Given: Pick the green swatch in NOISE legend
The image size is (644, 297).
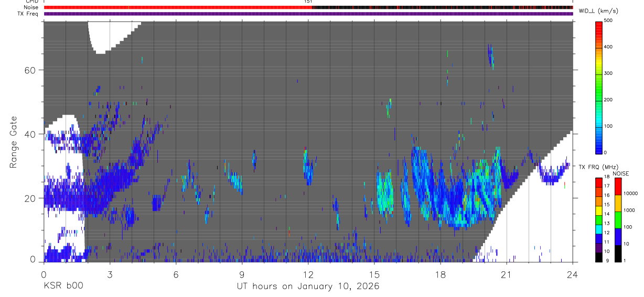Looking at the screenshot, I should [619, 219].
